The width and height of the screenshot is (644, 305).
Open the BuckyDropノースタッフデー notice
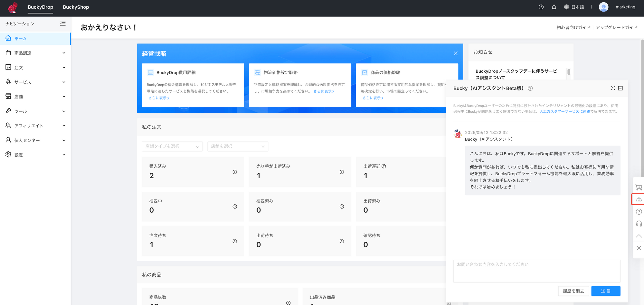click(x=516, y=74)
